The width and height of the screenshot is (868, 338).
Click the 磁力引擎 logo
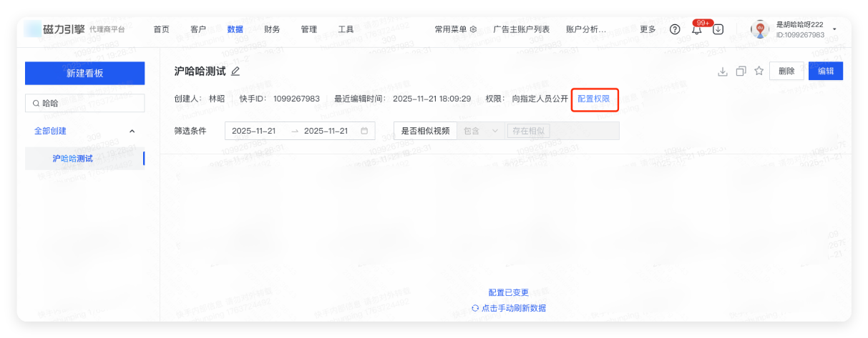(54, 29)
